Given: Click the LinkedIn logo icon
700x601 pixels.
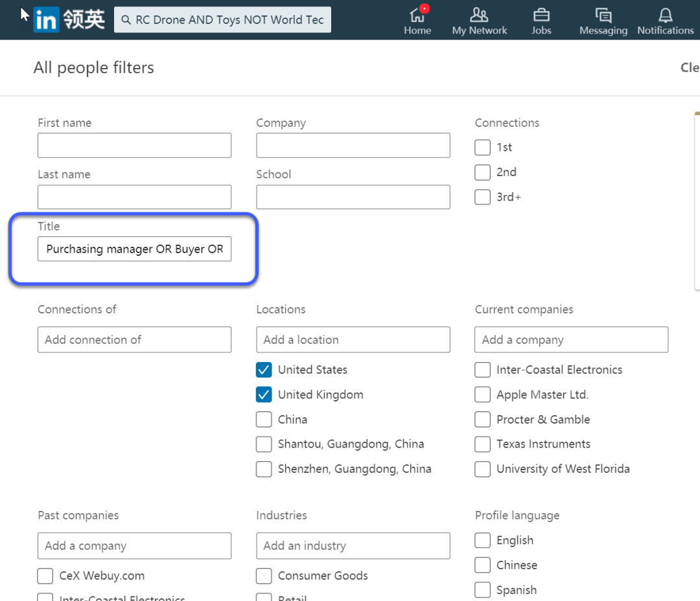Looking at the screenshot, I should [x=46, y=20].
